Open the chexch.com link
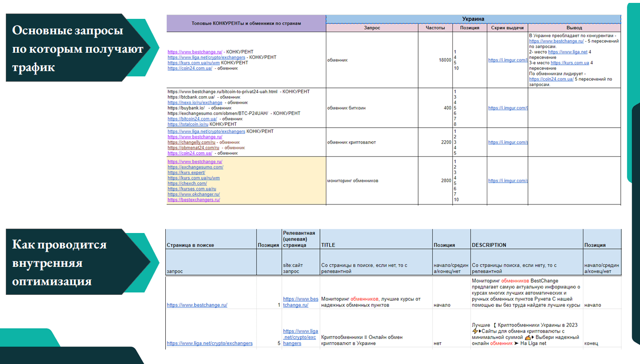This screenshot has width=640, height=364. (x=187, y=184)
